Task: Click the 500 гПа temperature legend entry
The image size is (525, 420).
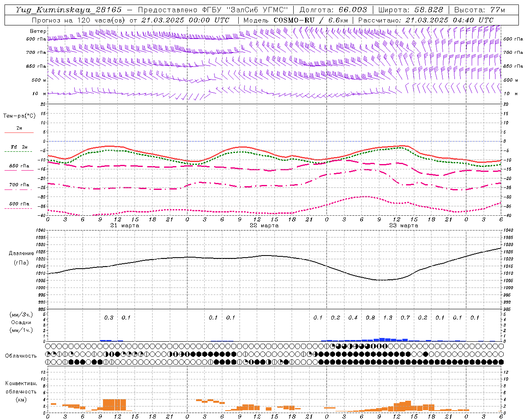Action: [19, 204]
